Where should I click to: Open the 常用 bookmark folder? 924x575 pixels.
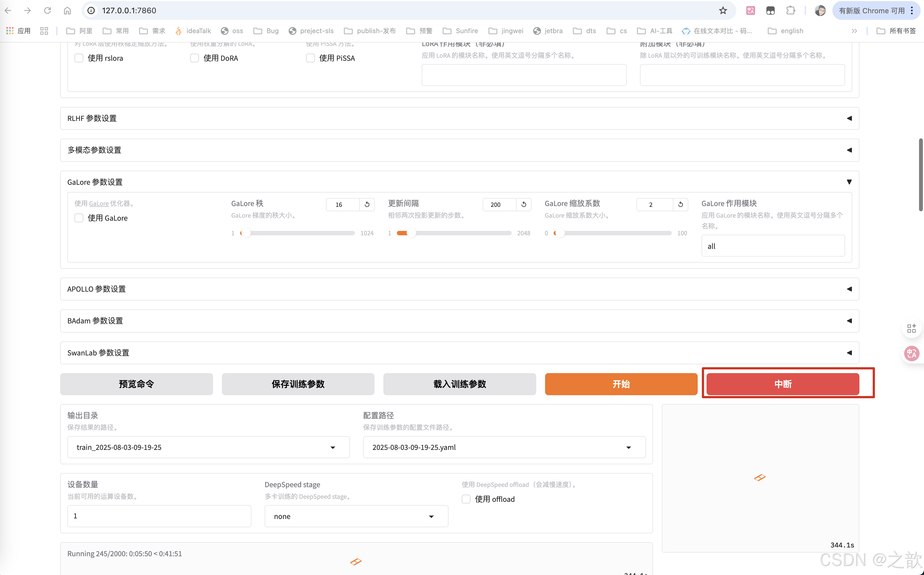116,31
